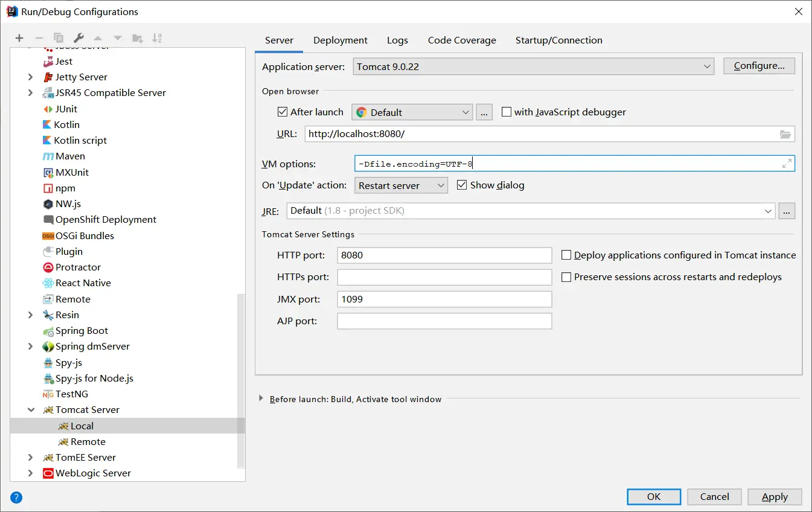
Task: Open the browser selection dropdown showing Default
Action: coord(412,112)
